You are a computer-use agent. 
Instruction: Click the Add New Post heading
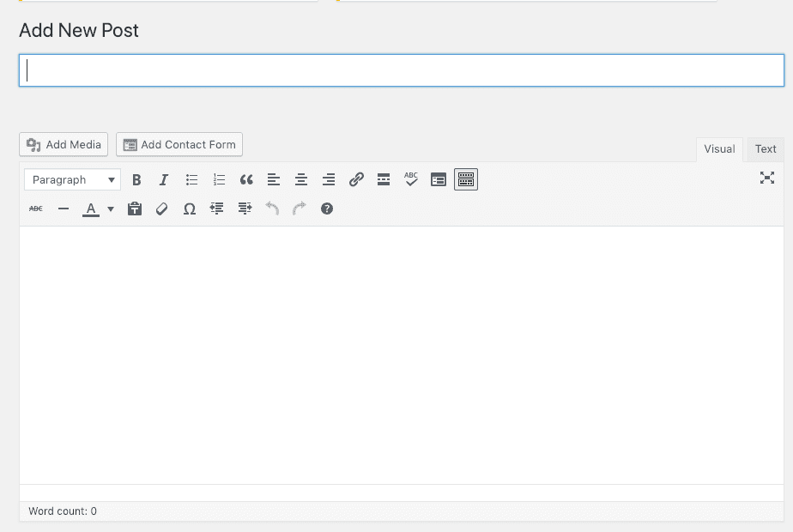pos(79,30)
